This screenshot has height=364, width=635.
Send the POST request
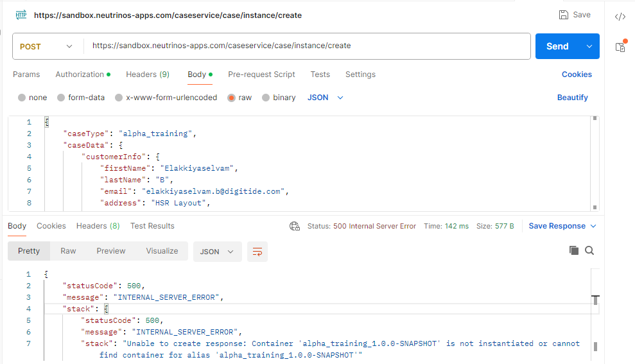[558, 46]
